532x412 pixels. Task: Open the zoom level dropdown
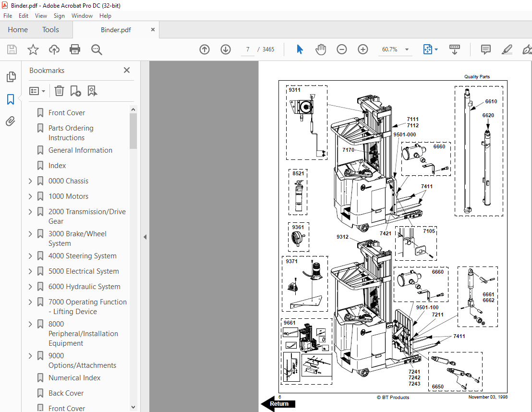click(407, 49)
